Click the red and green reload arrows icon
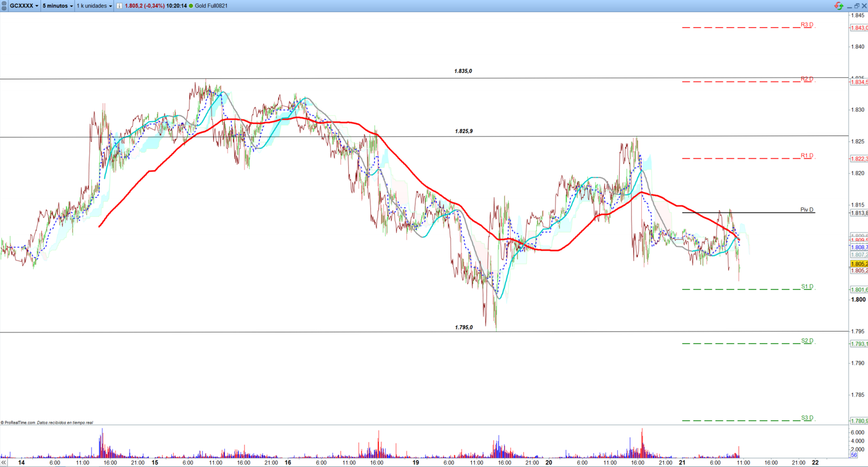This screenshot has height=467, width=868. coord(839,6)
